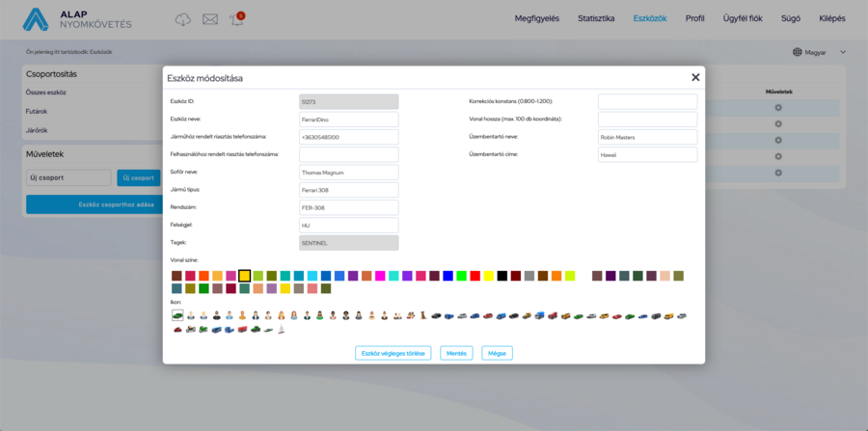Open messages via the envelope icon
This screenshot has width=868, height=431.
(x=209, y=19)
